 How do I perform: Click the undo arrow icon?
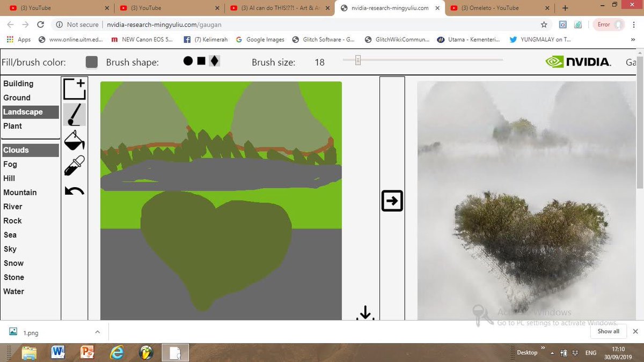tap(75, 190)
